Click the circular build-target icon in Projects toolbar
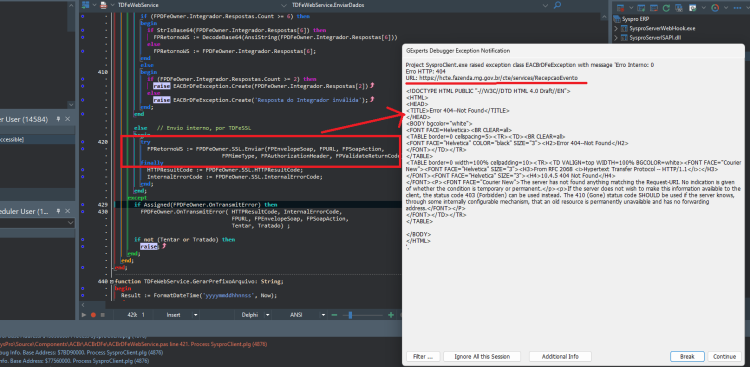The height and width of the screenshot is (367, 750). [715, 8]
